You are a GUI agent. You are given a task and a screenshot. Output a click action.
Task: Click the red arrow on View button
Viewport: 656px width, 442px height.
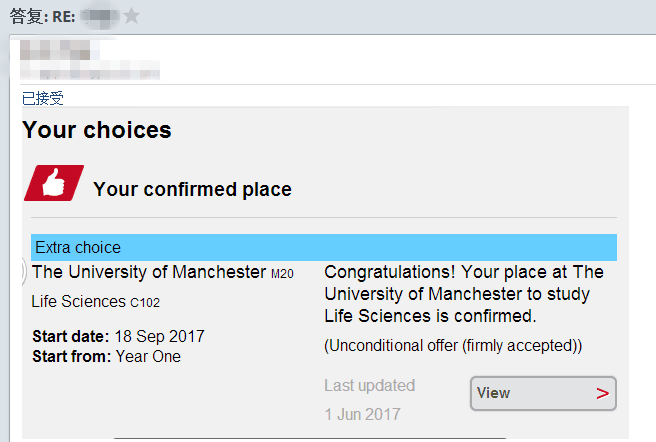coord(602,393)
